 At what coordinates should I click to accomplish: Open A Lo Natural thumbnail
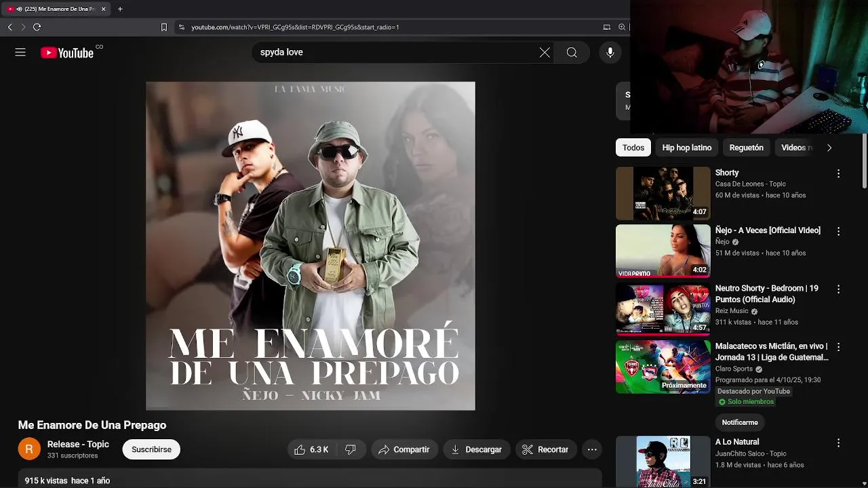point(663,462)
